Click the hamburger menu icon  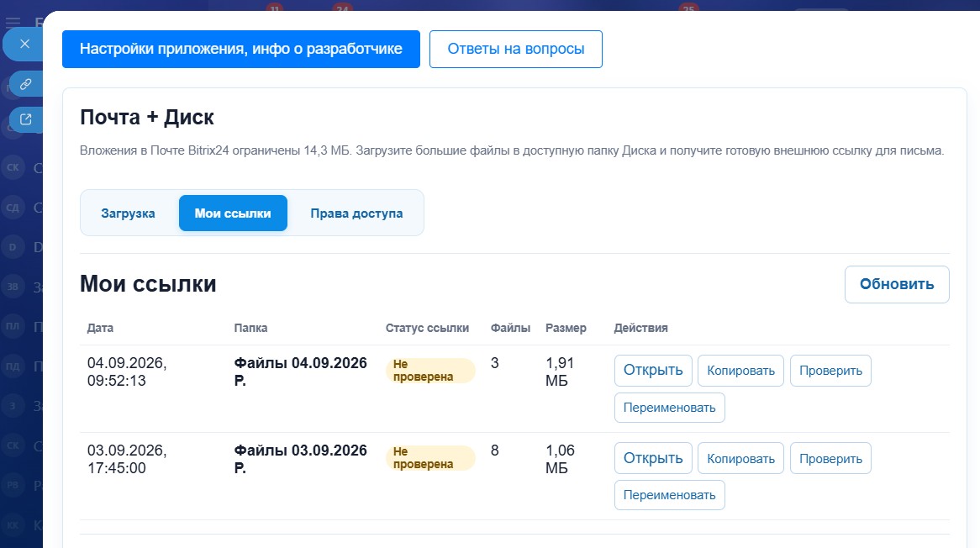[x=13, y=24]
